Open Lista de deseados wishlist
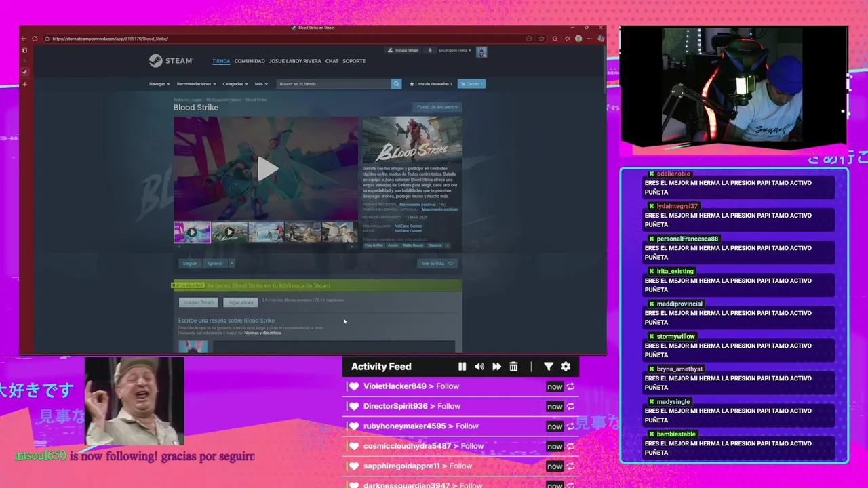 pos(431,84)
